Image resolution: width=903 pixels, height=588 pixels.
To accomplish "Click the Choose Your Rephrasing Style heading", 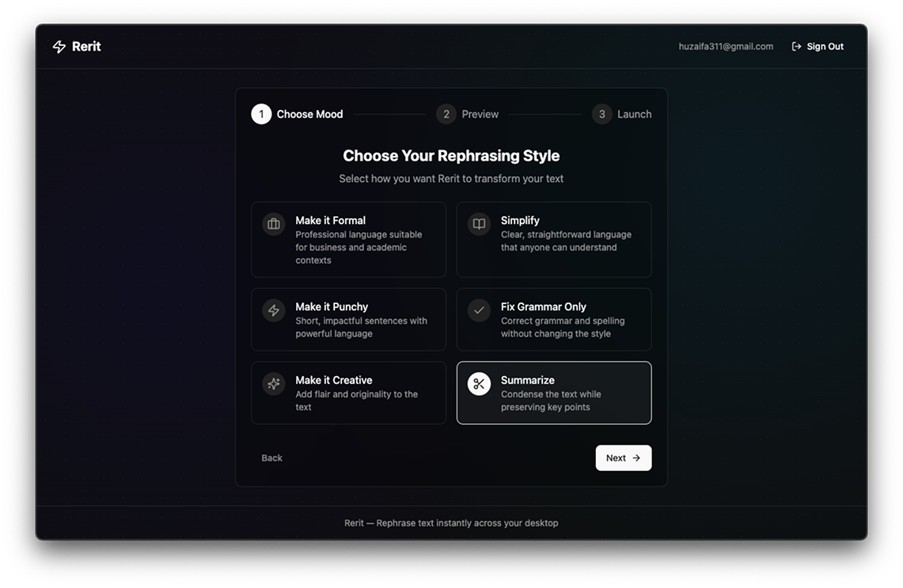I will pyautogui.click(x=451, y=155).
